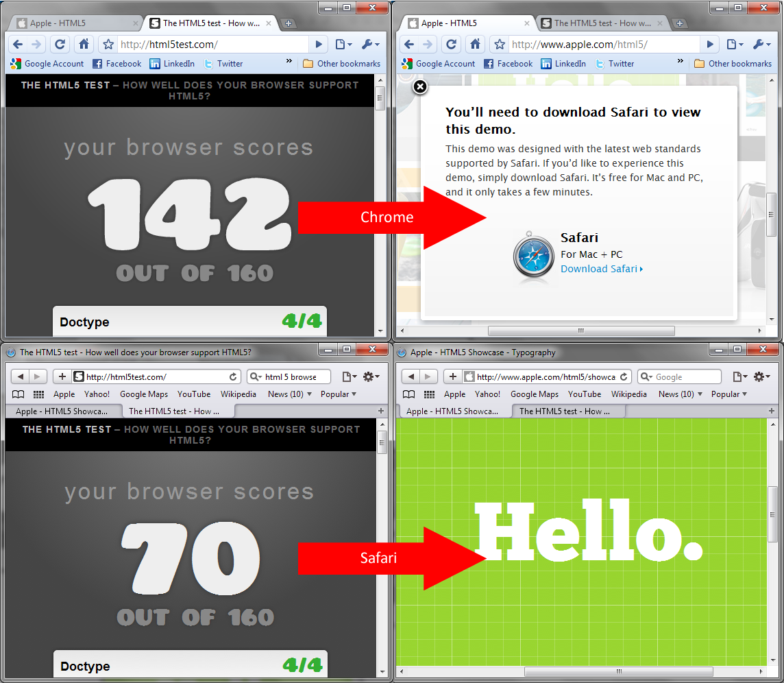Click Reload icon in the 142-score Chrome window
The image size is (784, 683).
click(60, 45)
